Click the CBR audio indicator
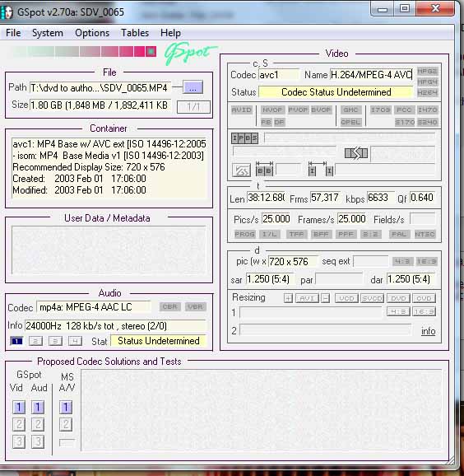464x476 pixels. point(169,306)
